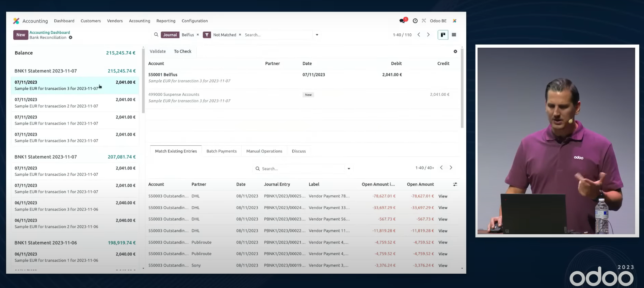
Task: Go back to Accounting Dashboard breadcrumb
Action: point(50,32)
